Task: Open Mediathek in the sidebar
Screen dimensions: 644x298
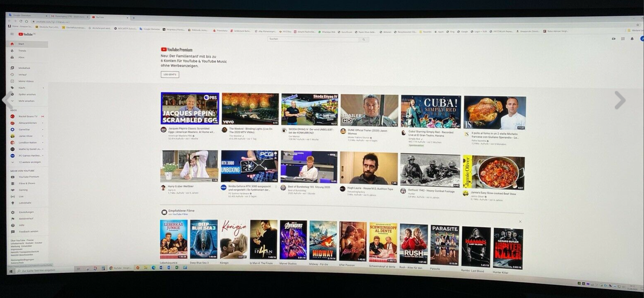Action: coord(27,68)
